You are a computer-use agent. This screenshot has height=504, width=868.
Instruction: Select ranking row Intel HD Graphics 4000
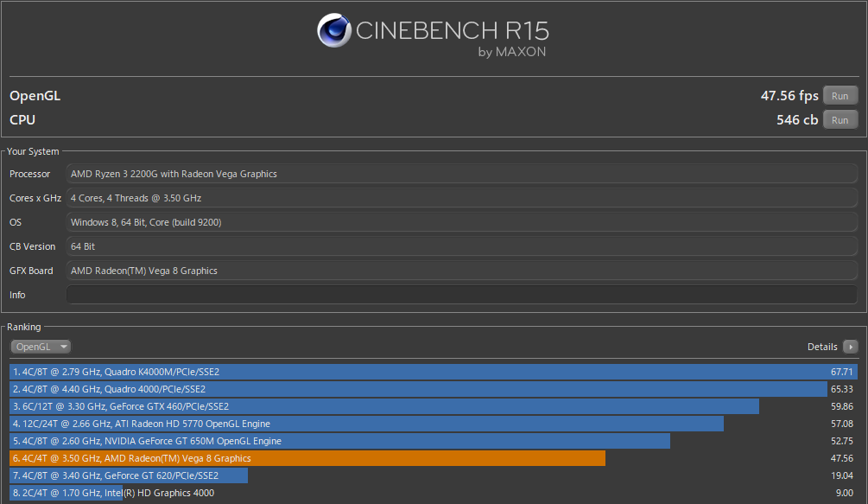[434, 493]
